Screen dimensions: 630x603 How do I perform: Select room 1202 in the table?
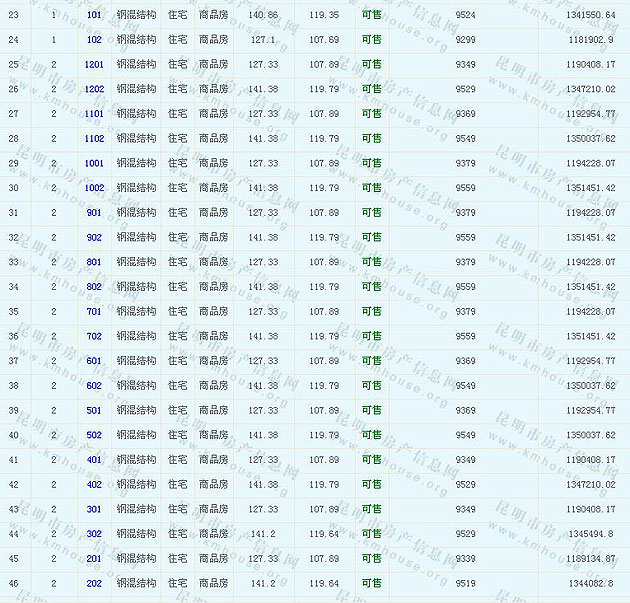coord(94,89)
